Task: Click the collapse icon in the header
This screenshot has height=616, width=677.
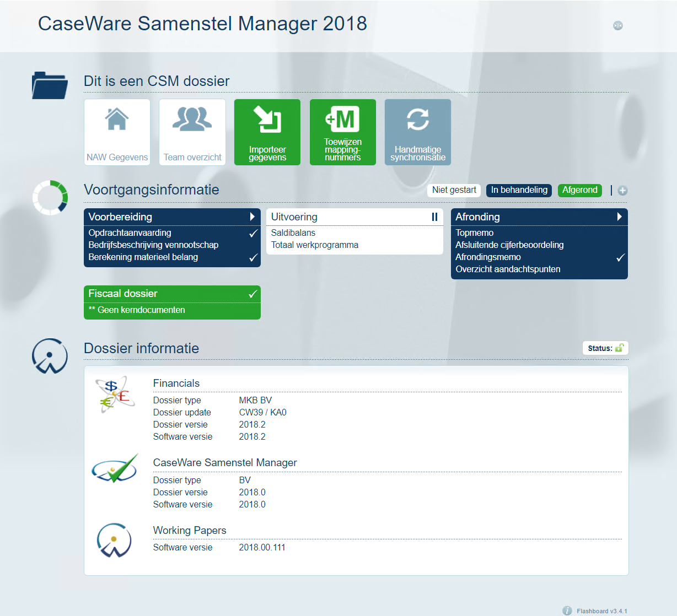Action: point(618,25)
